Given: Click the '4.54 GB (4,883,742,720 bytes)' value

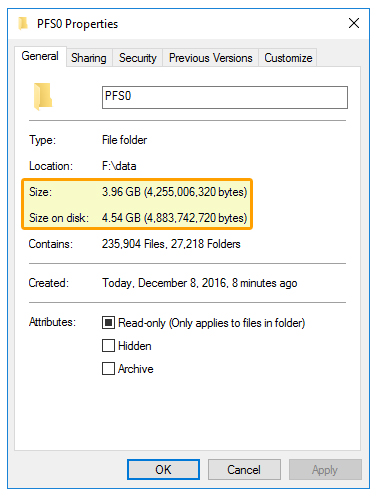Looking at the screenshot, I should (x=174, y=218).
